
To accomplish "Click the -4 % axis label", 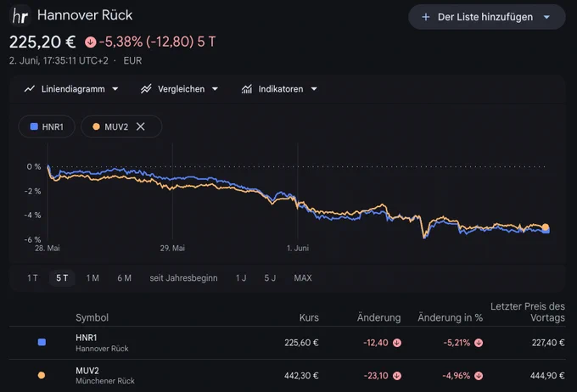I will (32, 215).
